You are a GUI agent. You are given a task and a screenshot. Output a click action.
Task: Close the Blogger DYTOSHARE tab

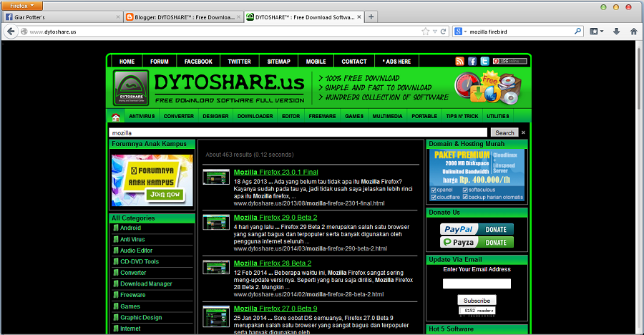[238, 17]
